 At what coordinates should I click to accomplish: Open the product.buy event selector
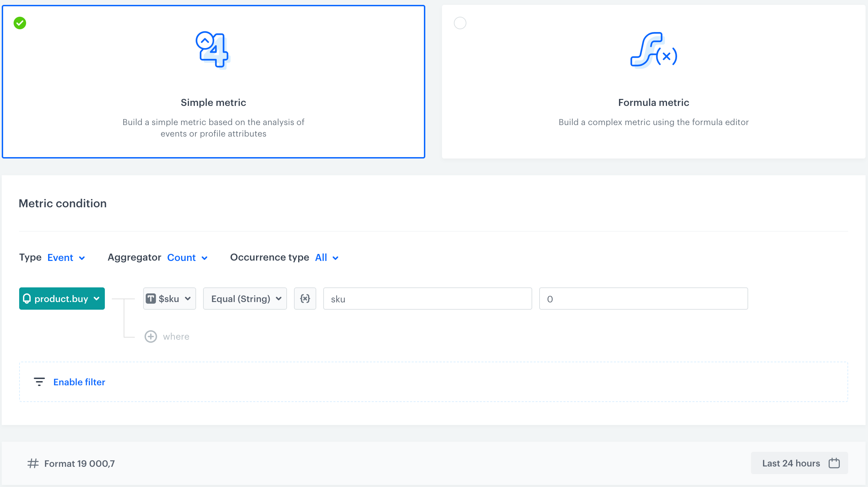click(x=62, y=299)
